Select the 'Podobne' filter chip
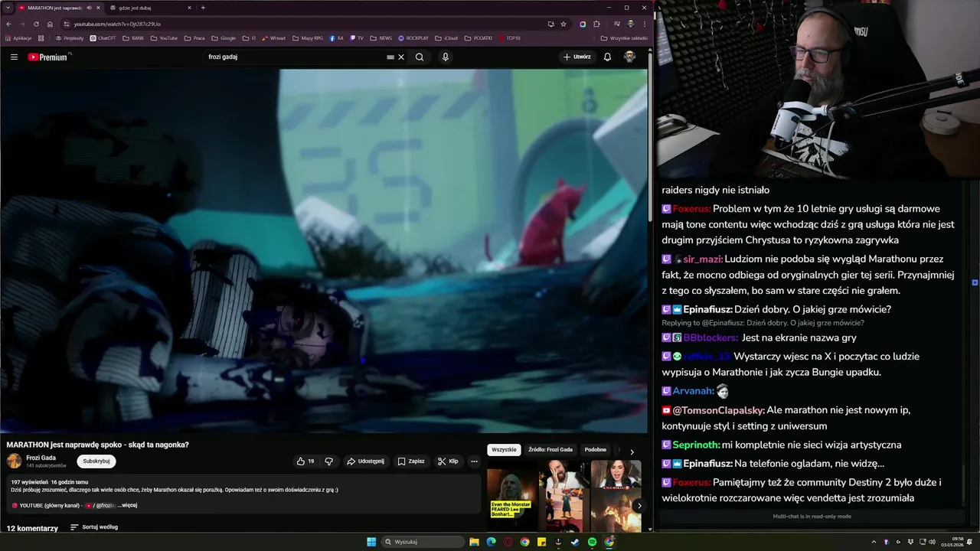 coord(595,450)
